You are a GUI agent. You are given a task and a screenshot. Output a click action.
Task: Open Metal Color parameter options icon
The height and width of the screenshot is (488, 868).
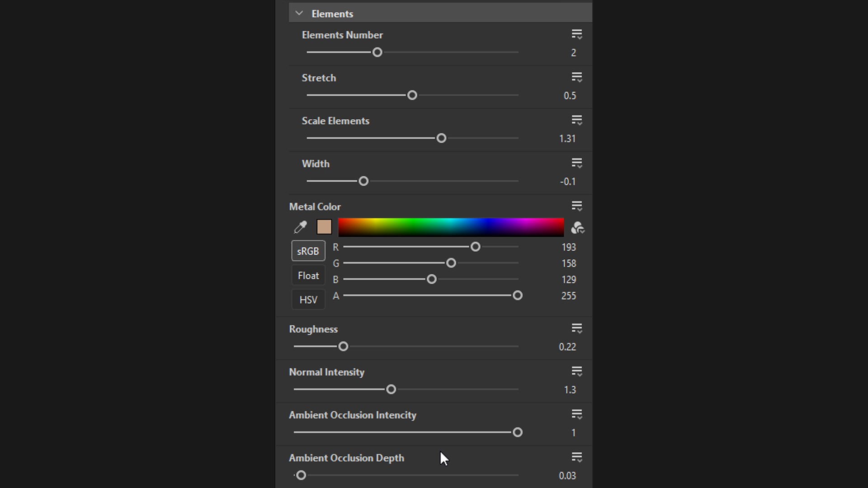(x=576, y=206)
